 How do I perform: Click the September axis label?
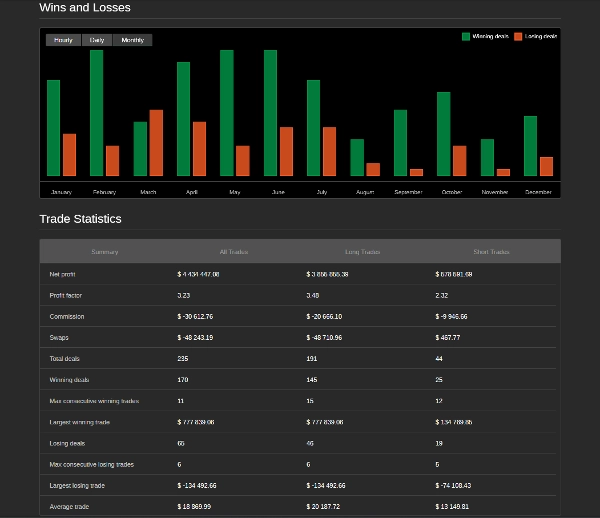tap(408, 192)
